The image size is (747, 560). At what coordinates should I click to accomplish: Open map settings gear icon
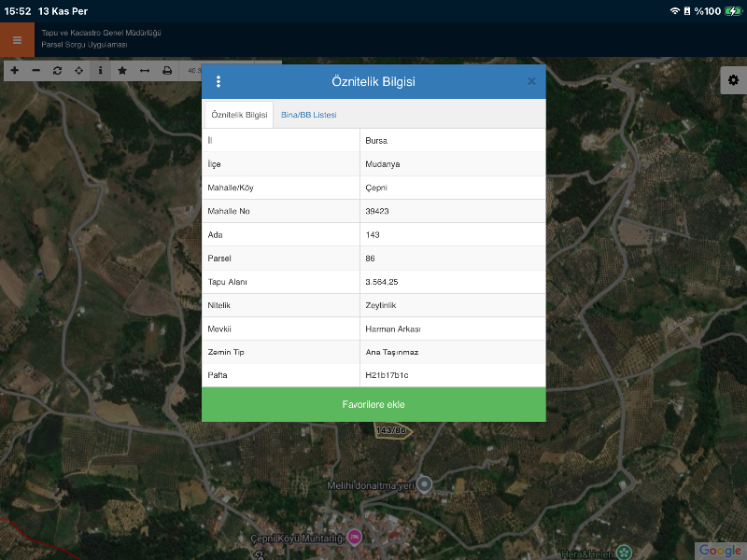pyautogui.click(x=733, y=80)
